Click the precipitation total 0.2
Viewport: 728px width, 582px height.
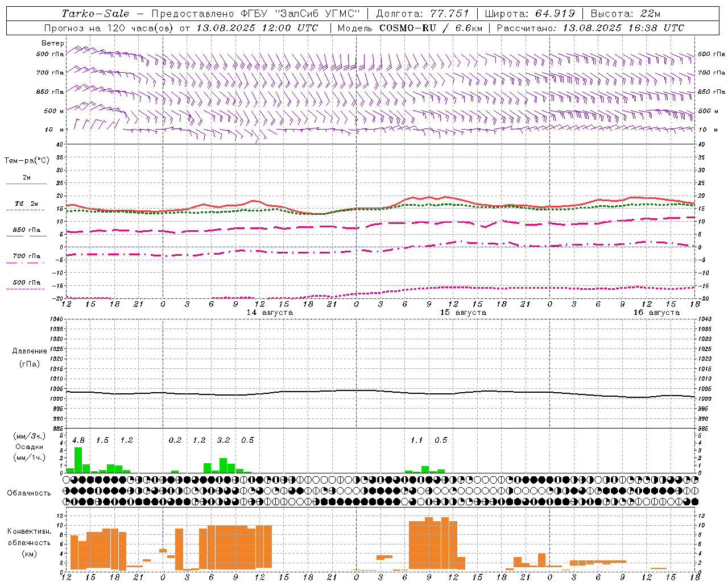pyautogui.click(x=175, y=440)
